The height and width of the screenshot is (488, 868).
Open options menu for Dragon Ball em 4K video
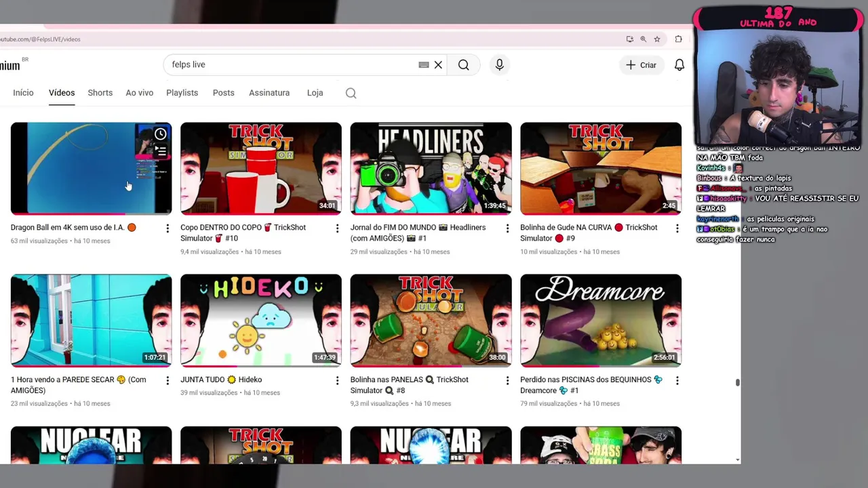coord(167,228)
